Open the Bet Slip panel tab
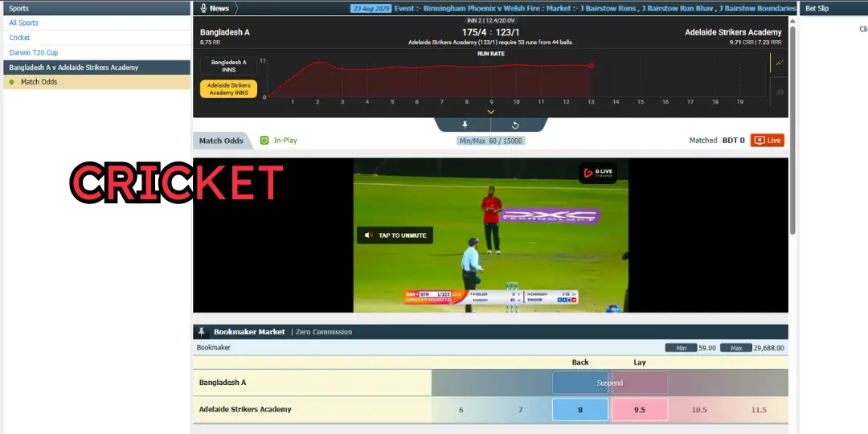Viewport: 868px width, 434px height. [817, 8]
